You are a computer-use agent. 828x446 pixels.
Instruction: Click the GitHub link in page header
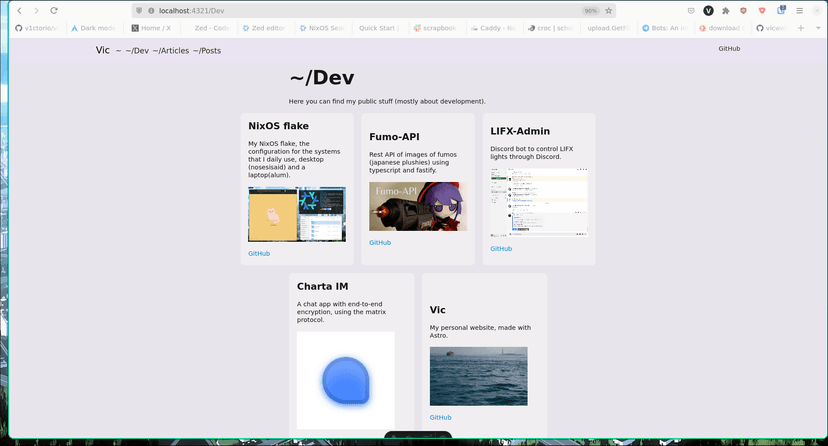click(729, 48)
